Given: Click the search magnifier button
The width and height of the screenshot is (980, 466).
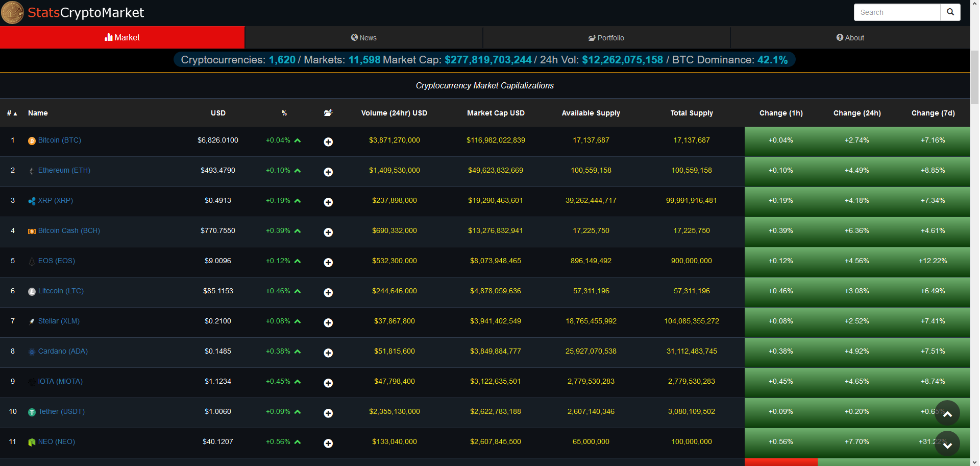Looking at the screenshot, I should 950,12.
